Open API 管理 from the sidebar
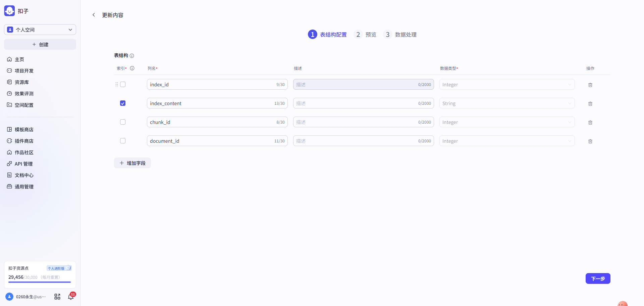This screenshot has height=306, width=644. [x=23, y=164]
